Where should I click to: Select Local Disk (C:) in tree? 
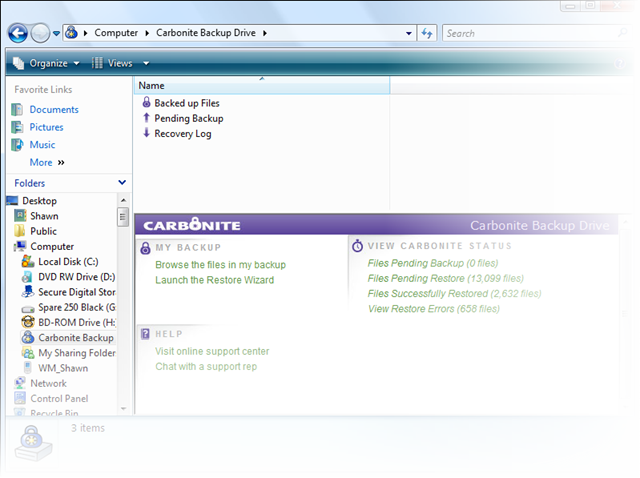pyautogui.click(x=68, y=262)
